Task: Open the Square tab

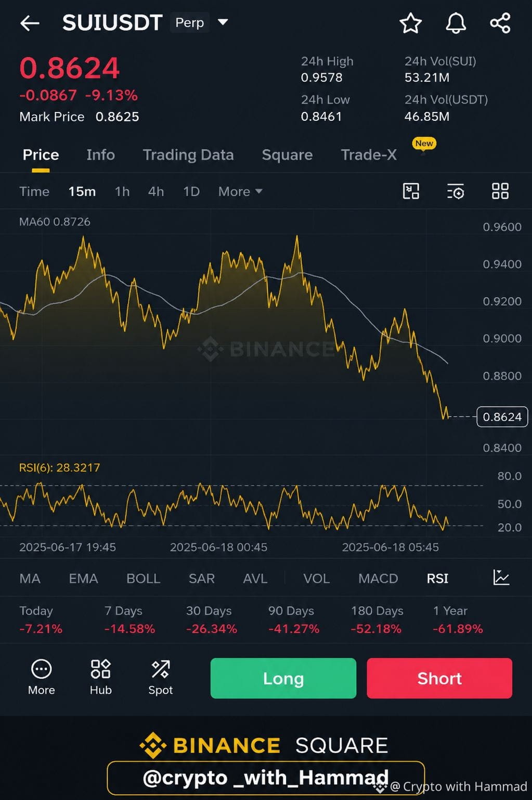Action: click(x=287, y=155)
